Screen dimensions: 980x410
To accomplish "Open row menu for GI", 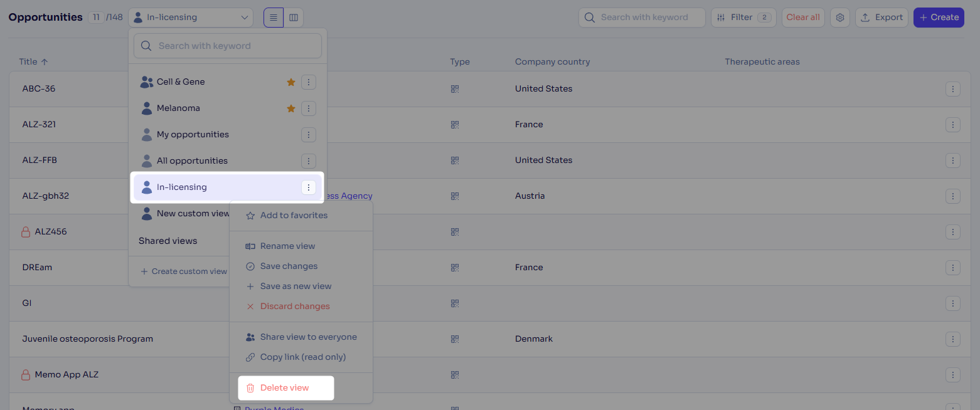I will click(x=953, y=303).
